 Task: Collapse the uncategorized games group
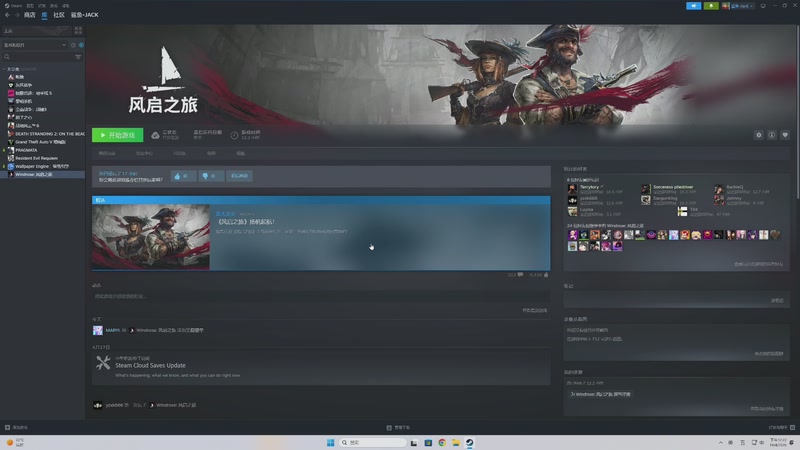(4, 69)
